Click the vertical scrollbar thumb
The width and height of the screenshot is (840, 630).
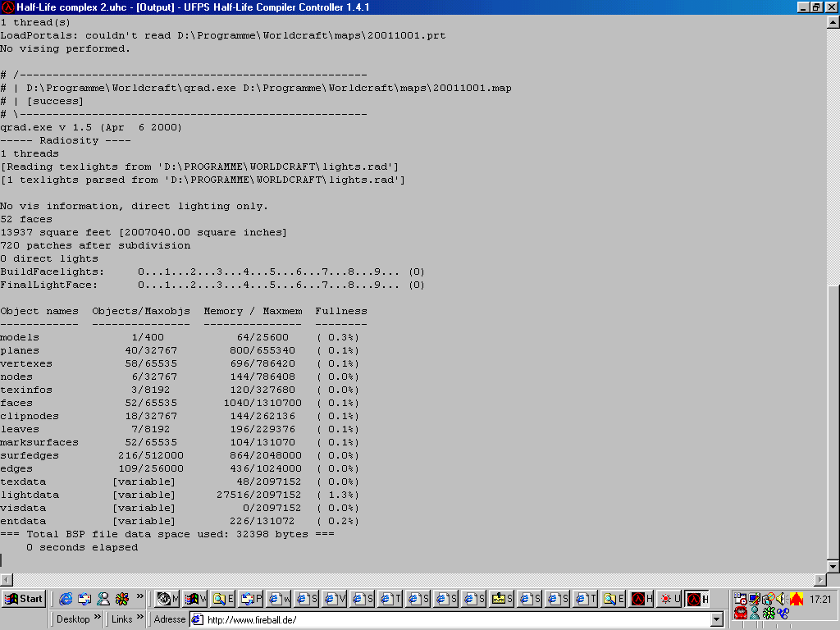(833, 422)
